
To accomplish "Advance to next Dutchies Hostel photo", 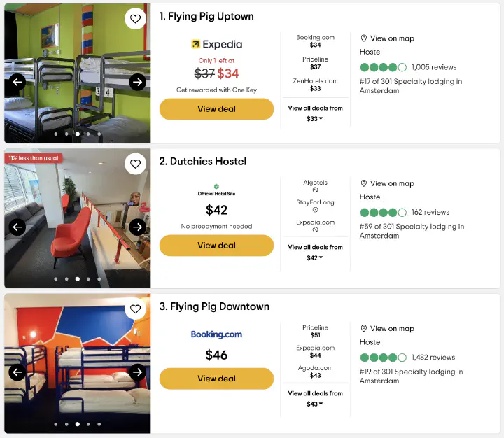I will (138, 227).
